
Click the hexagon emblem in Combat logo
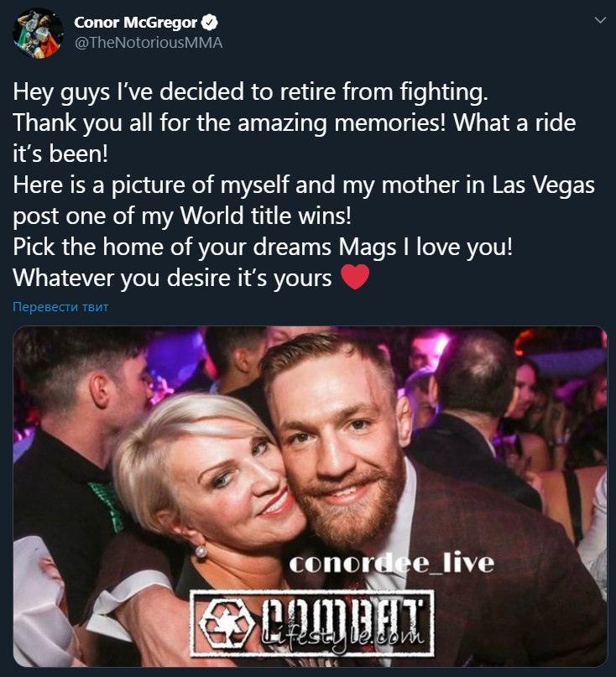[x=227, y=624]
